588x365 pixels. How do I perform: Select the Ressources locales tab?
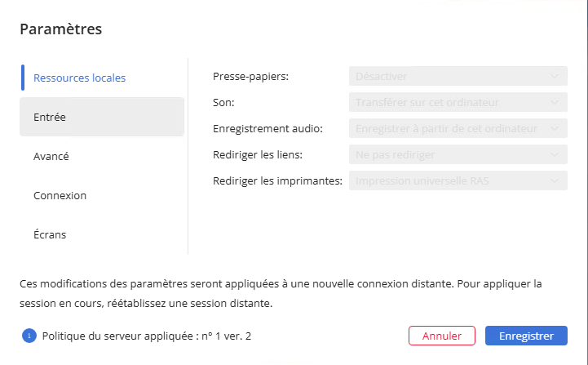pos(79,78)
